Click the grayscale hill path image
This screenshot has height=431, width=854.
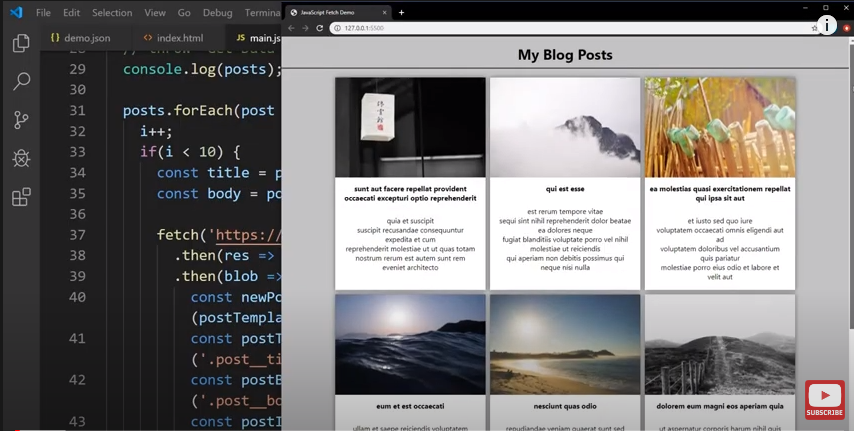coord(720,344)
